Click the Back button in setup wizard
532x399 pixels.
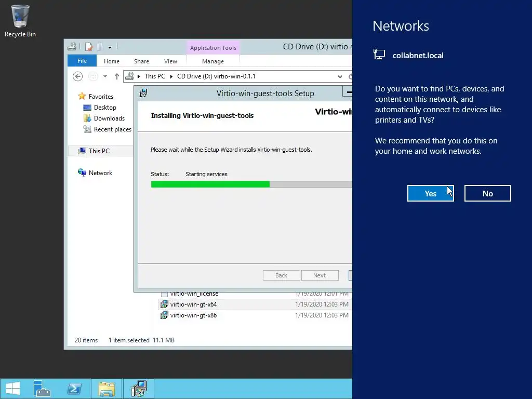point(281,275)
